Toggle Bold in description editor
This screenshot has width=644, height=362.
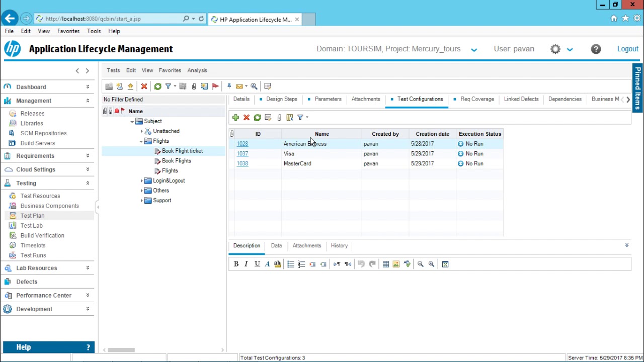[x=236, y=264]
